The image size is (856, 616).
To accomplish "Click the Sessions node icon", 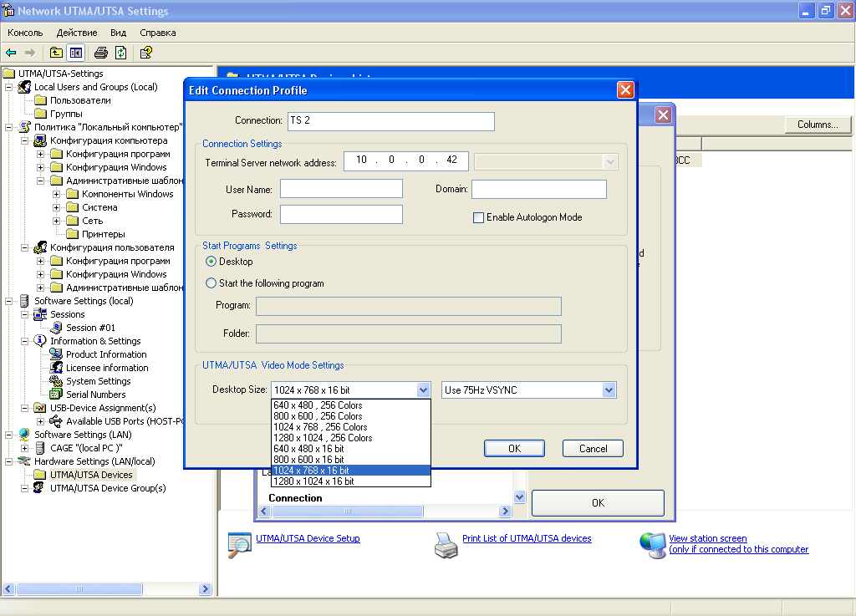I will point(40,314).
